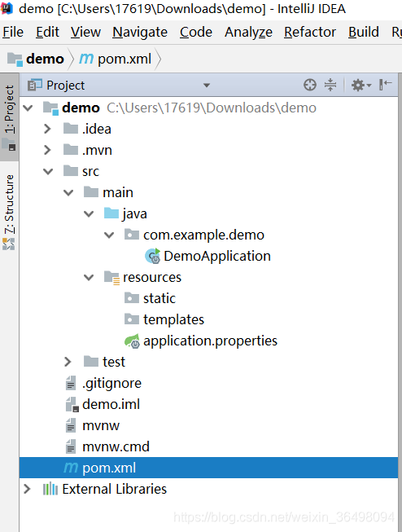The image size is (402, 532).
Task: Select mvnw file name
Action: coord(101,426)
